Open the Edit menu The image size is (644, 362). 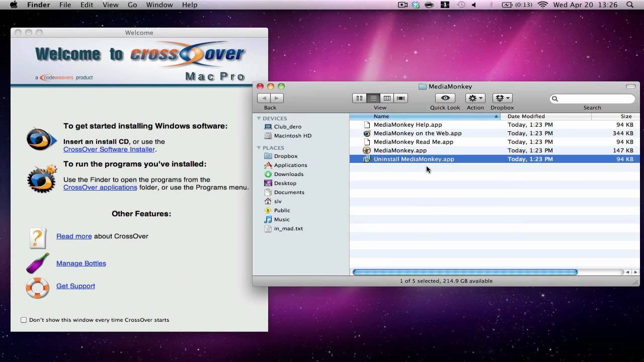click(x=87, y=5)
